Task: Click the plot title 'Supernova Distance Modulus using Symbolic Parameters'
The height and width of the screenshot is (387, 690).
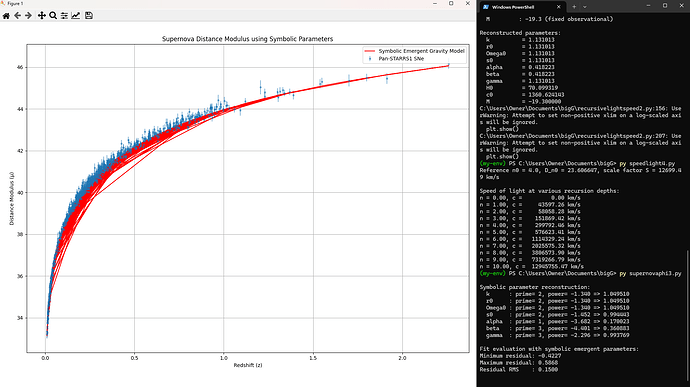Action: 247,39
